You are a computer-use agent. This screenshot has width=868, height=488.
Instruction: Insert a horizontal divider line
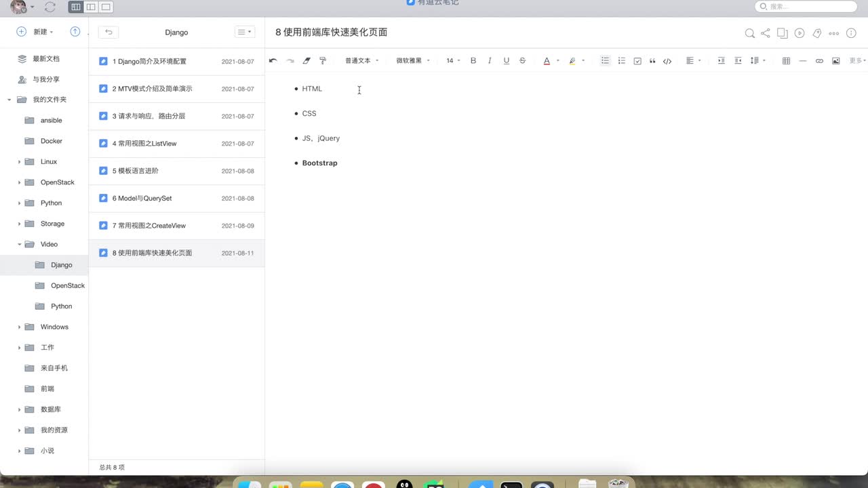[x=803, y=61]
